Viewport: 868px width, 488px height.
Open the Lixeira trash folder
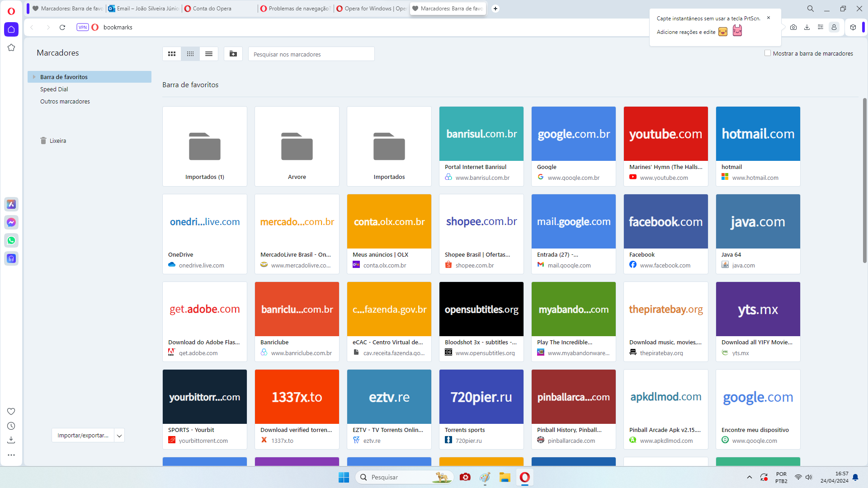53,141
